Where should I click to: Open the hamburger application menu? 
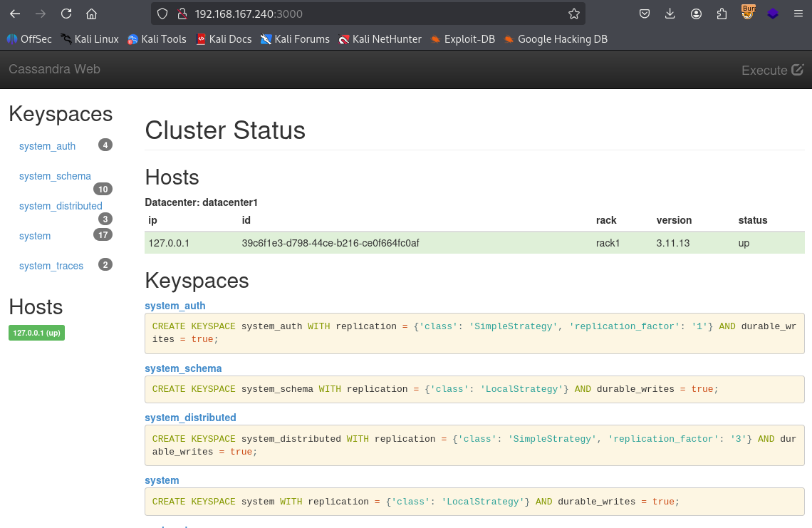click(798, 14)
